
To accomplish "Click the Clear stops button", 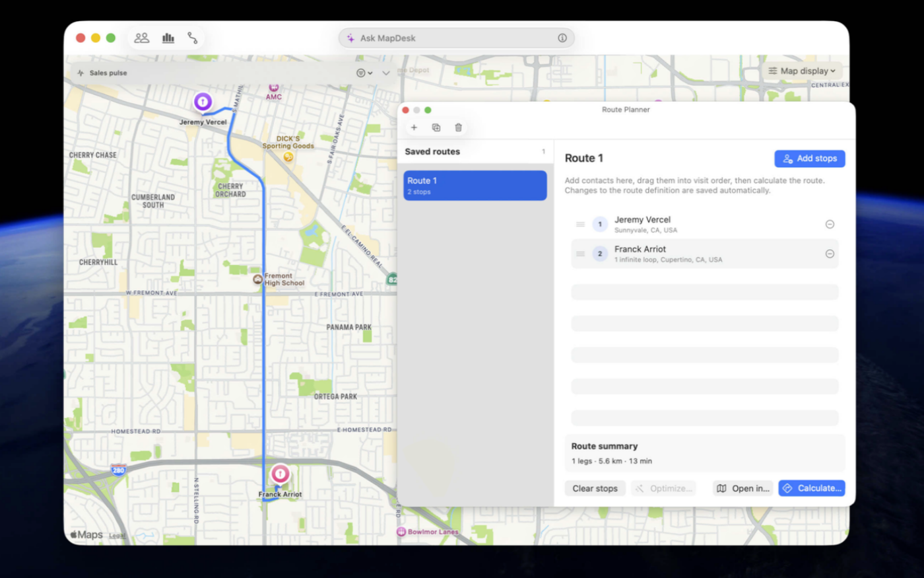I will (x=595, y=488).
